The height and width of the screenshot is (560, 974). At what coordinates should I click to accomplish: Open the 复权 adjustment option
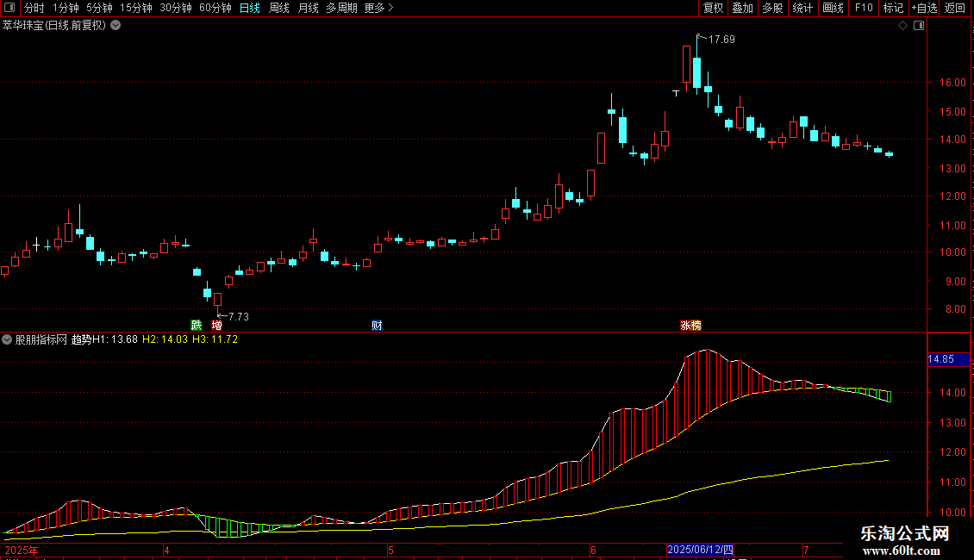click(713, 8)
